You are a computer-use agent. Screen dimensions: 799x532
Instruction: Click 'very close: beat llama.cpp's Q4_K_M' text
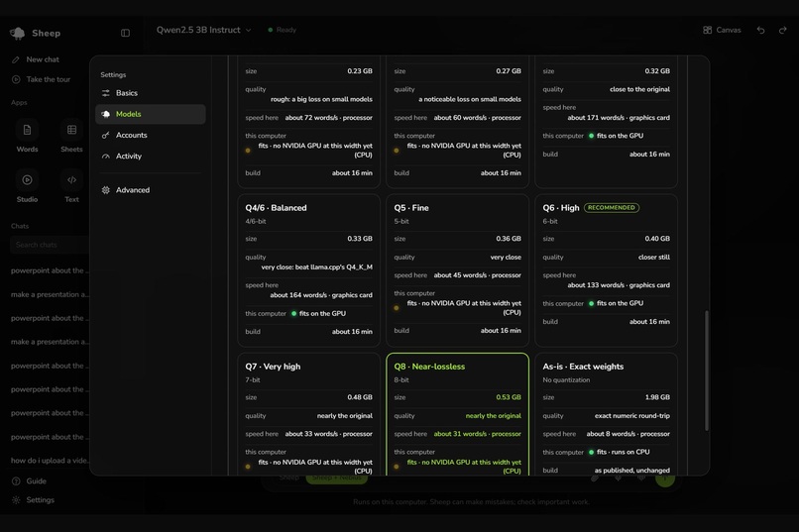point(317,266)
